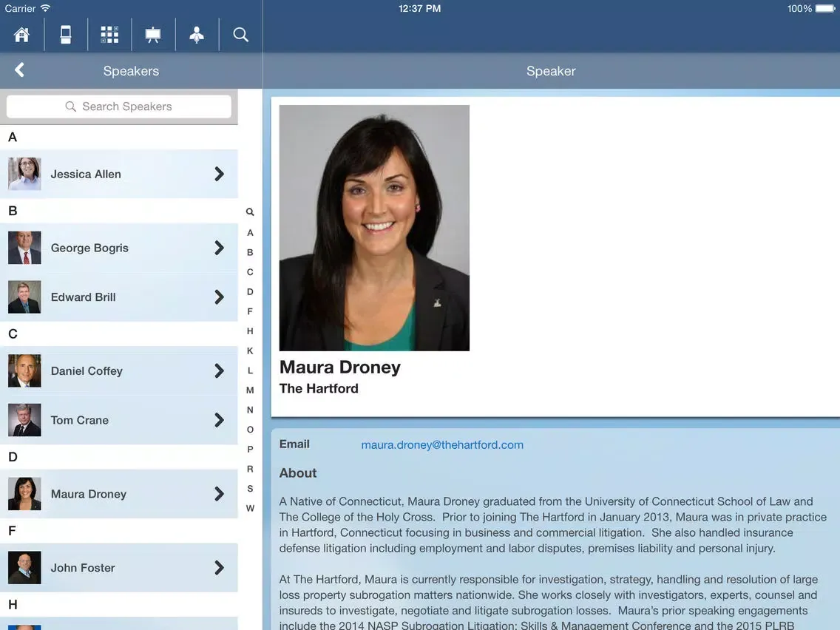Go back from Speakers list
This screenshot has width=840, height=630.
click(20, 70)
